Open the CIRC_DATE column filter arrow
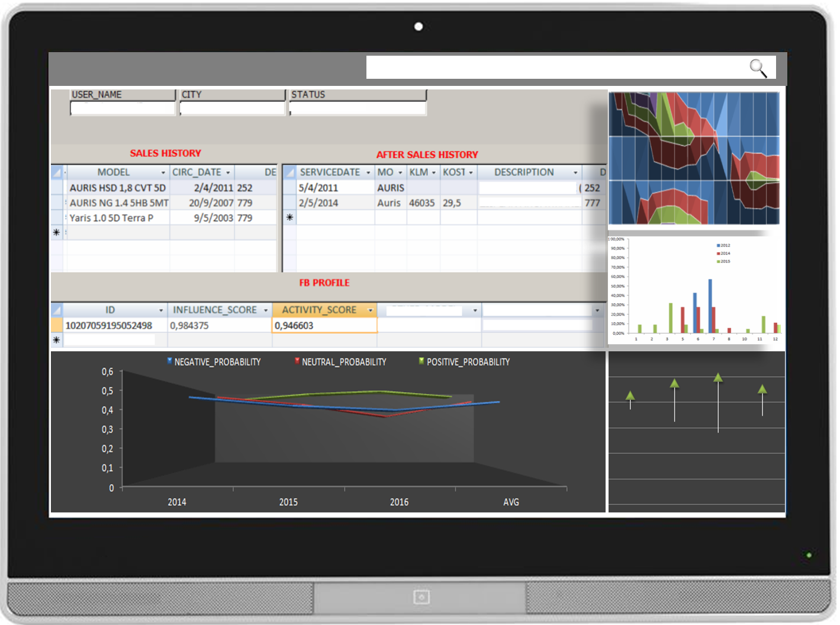 (x=228, y=172)
